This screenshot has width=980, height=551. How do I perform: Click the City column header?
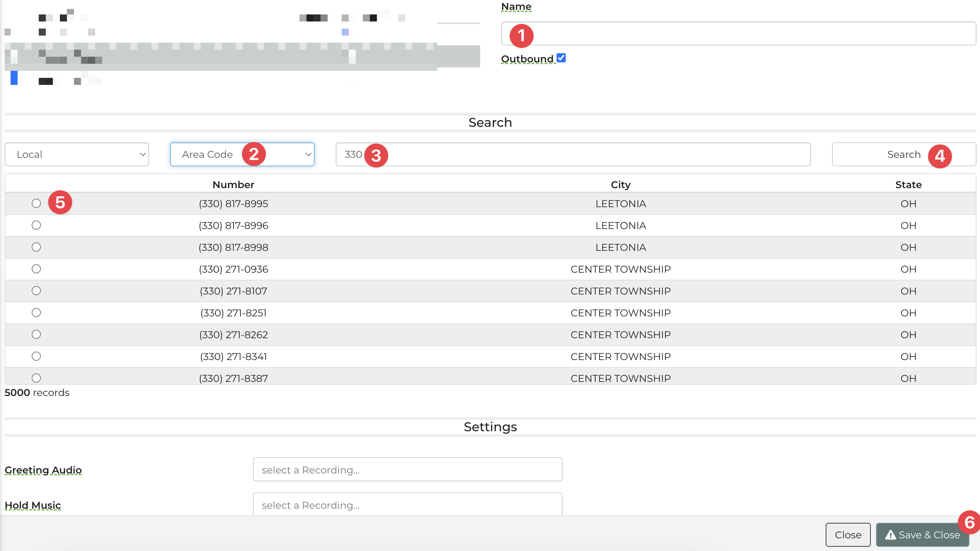click(x=620, y=185)
